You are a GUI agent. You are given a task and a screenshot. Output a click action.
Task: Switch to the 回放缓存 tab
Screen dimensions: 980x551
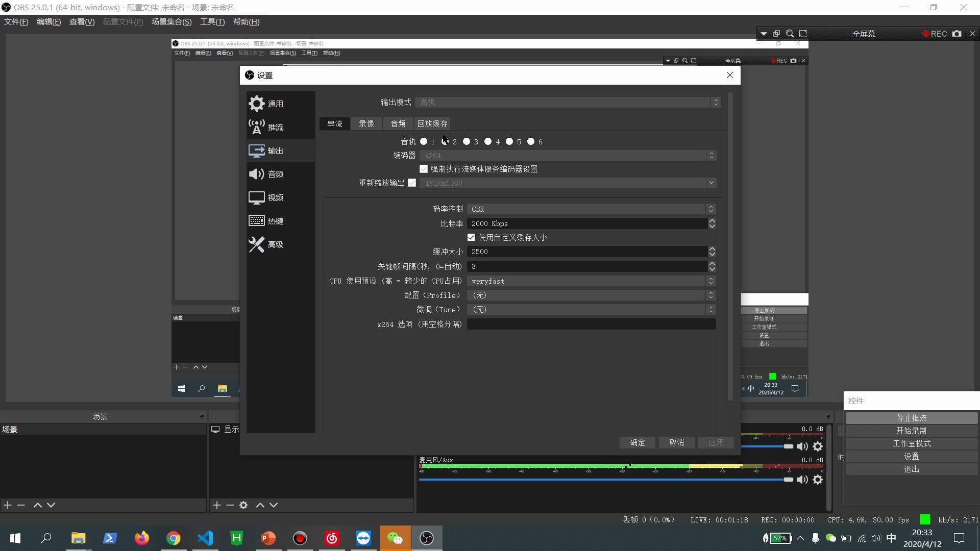coord(432,123)
